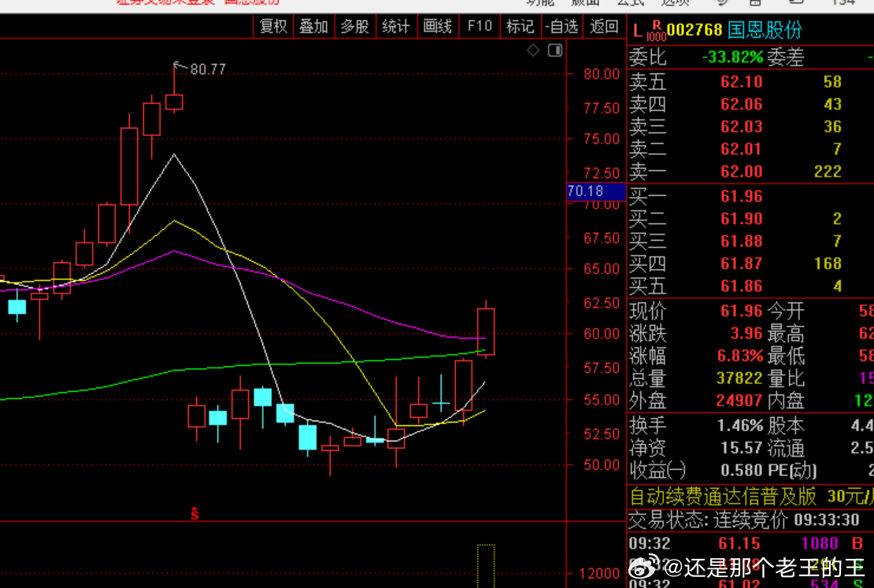
Task: Remove stock via -自选 button
Action: coord(562,26)
